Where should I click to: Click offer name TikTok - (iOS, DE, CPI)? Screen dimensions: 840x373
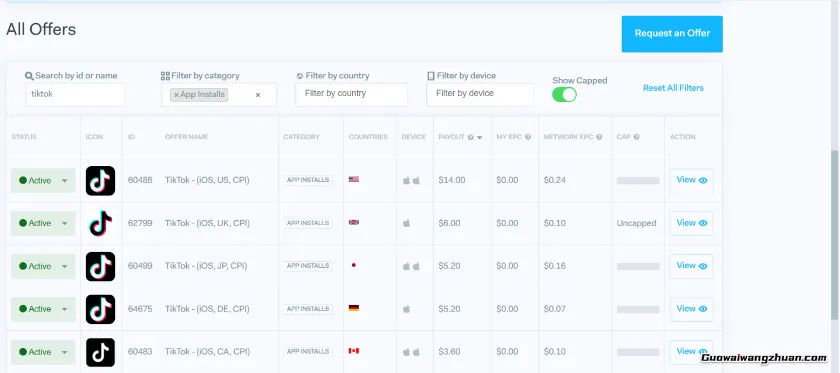(x=207, y=309)
